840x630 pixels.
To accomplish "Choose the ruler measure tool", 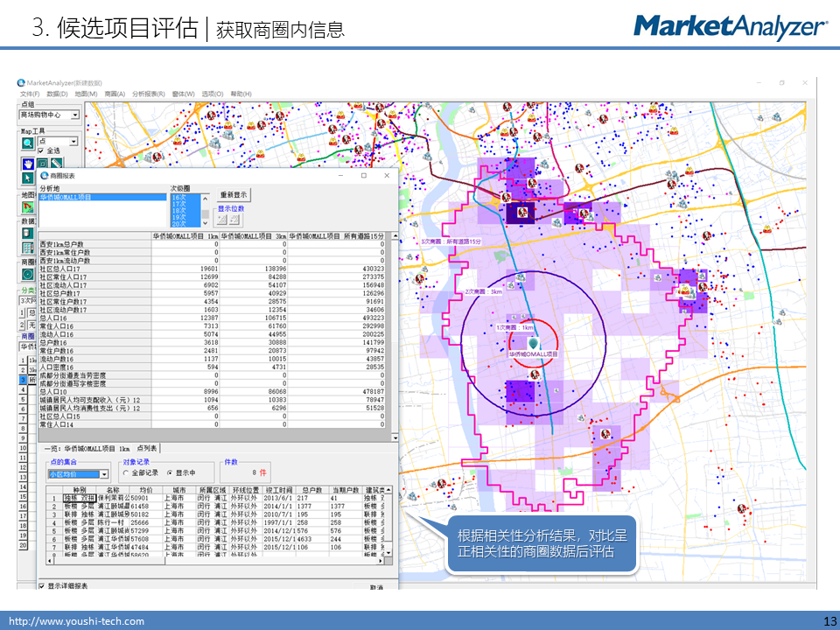I will click(x=56, y=164).
